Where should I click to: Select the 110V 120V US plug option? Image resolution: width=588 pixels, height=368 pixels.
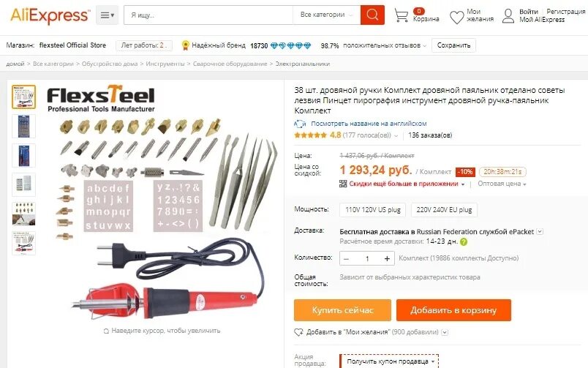tap(373, 210)
